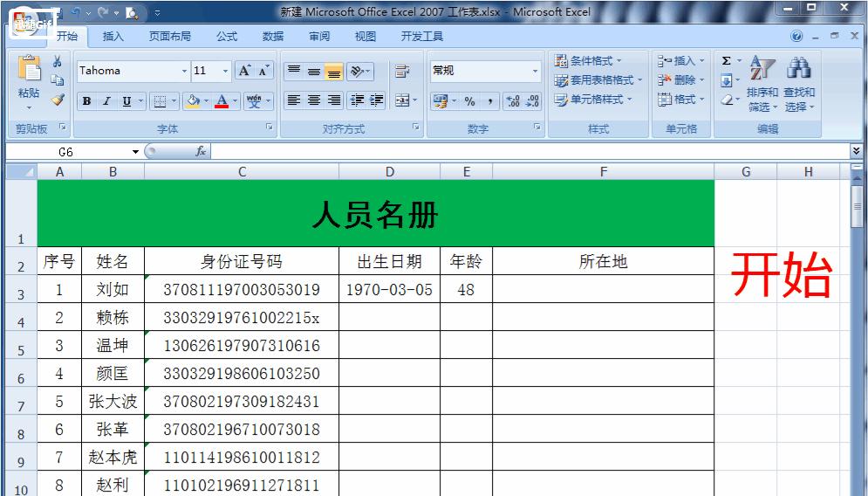Switch to the 审阅 tab

[319, 37]
